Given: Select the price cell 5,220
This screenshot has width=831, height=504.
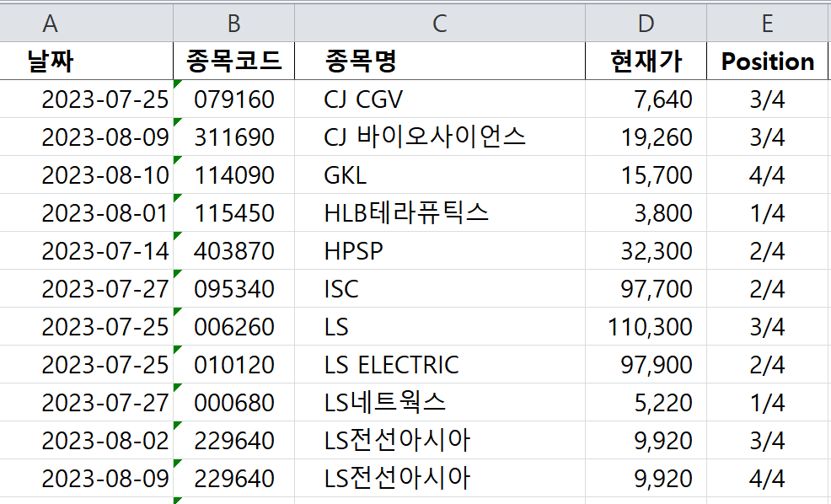Looking at the screenshot, I should tap(646, 402).
